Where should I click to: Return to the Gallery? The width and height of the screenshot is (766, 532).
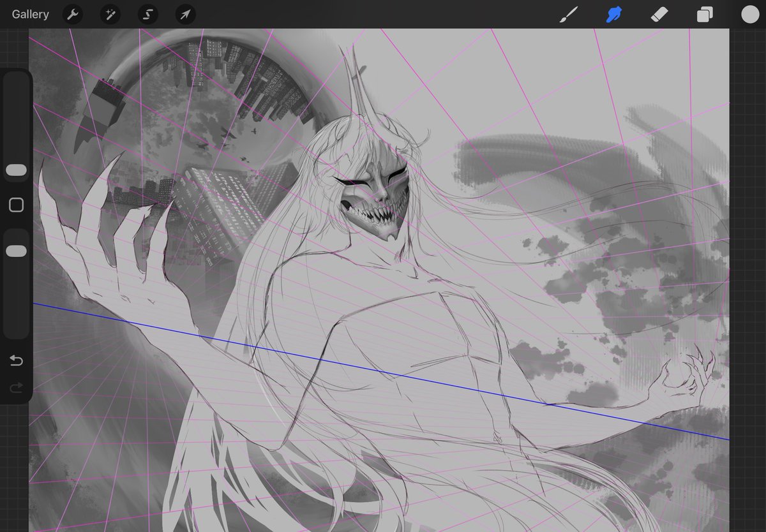tap(30, 14)
